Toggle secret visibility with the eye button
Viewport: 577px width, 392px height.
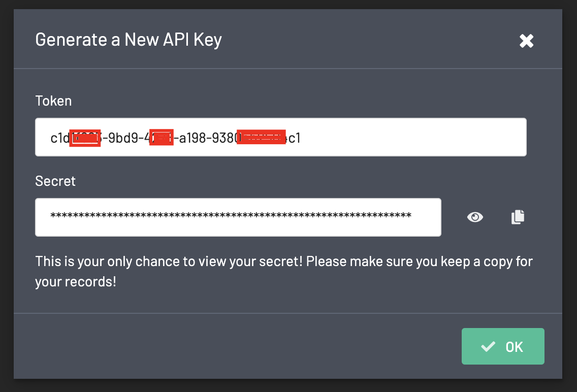475,217
